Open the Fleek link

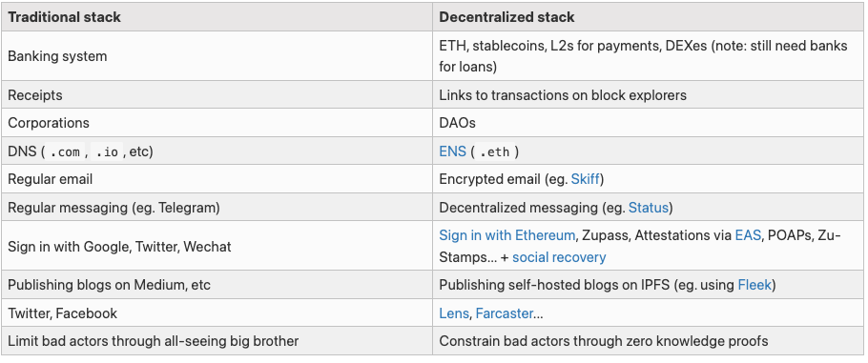[x=754, y=285]
